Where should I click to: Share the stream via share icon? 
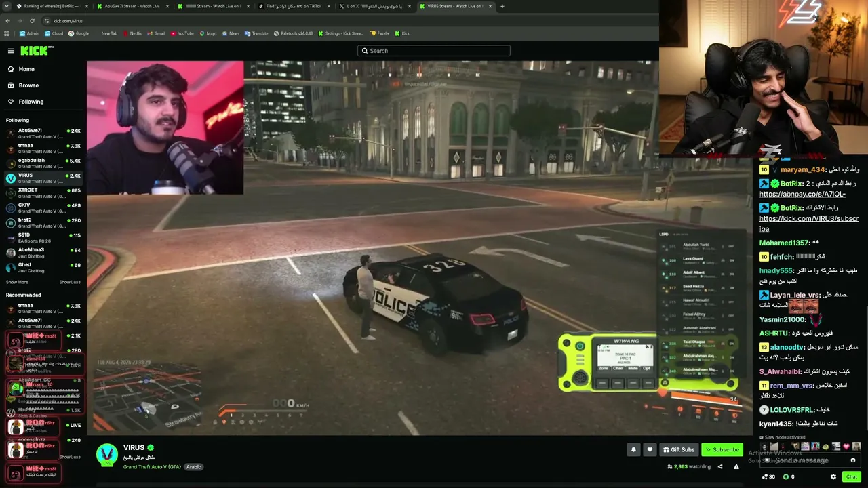pos(720,466)
